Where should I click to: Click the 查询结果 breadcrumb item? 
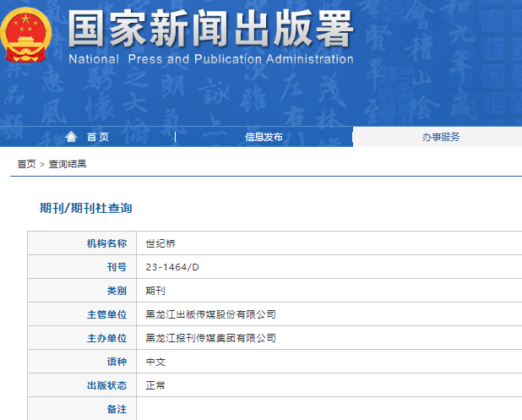point(68,164)
